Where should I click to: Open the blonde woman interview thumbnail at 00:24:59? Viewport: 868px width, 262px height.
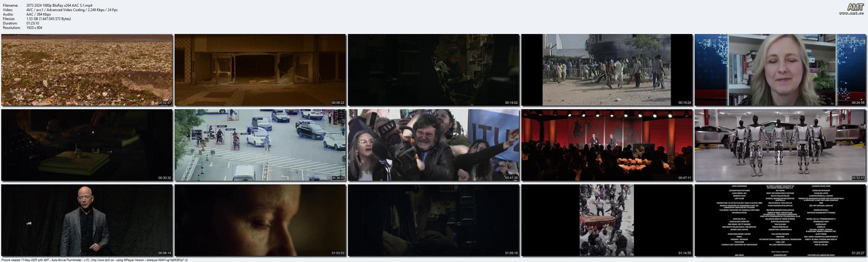781,70
